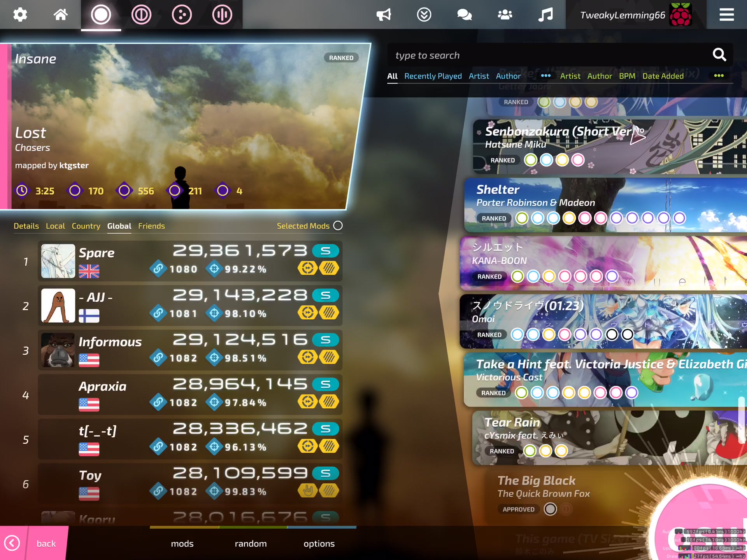Image resolution: width=747 pixels, height=560 pixels.
Task: Click the osu!catch mode icon
Action: click(x=182, y=14)
